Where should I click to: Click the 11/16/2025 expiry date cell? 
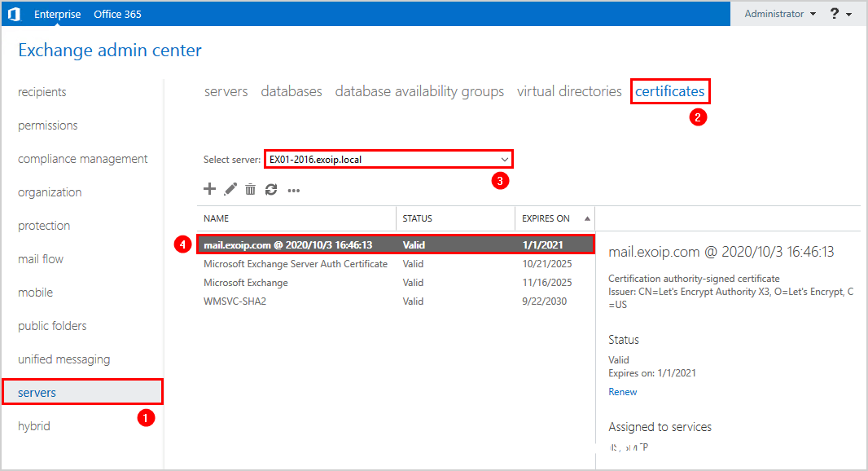(x=547, y=283)
